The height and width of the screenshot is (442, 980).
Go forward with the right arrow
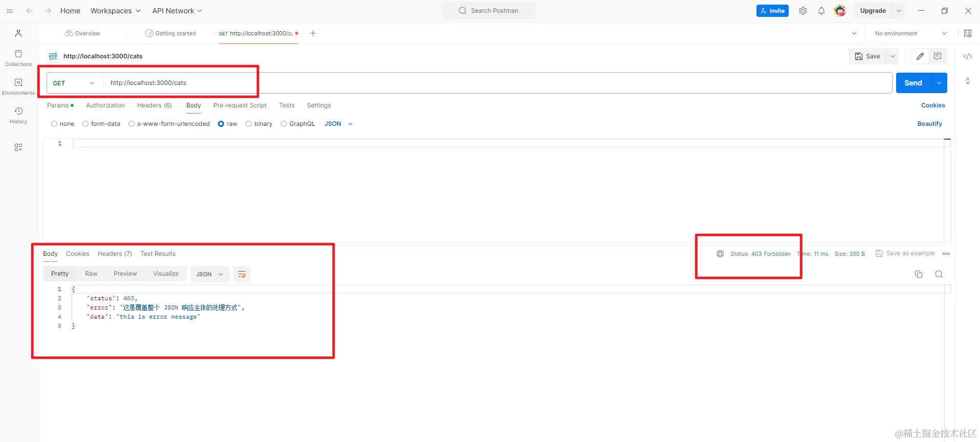point(48,11)
